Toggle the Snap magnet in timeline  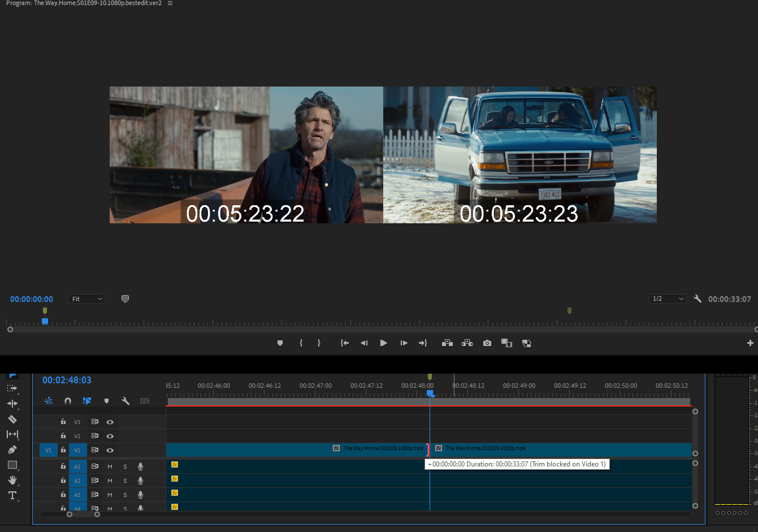(68, 401)
